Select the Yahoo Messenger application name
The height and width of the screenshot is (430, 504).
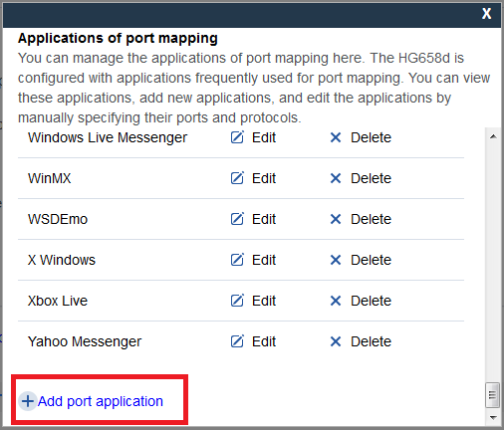pyautogui.click(x=85, y=341)
